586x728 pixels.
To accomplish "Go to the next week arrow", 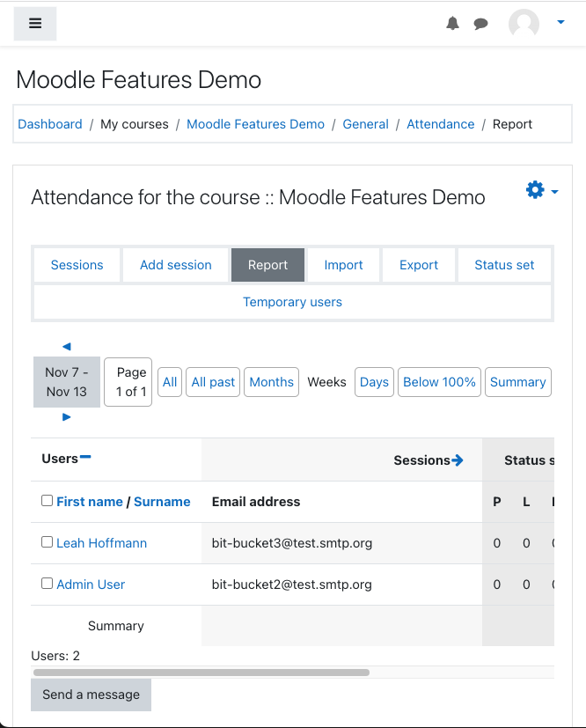I will [x=66, y=416].
